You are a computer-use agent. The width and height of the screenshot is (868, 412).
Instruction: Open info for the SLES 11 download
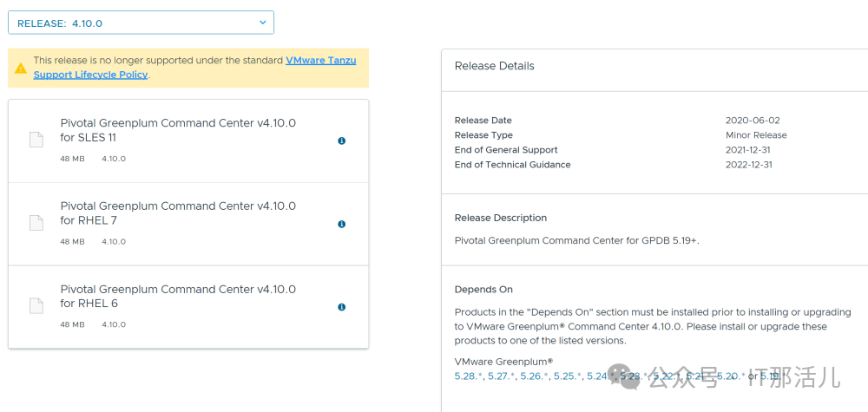pyautogui.click(x=341, y=141)
